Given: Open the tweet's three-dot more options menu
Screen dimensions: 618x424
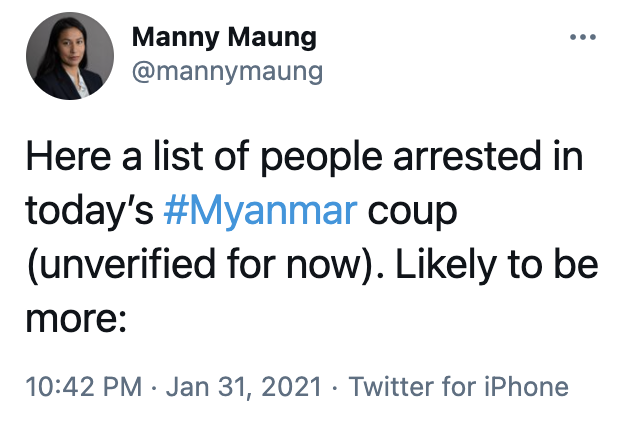Looking at the screenshot, I should point(583,37).
